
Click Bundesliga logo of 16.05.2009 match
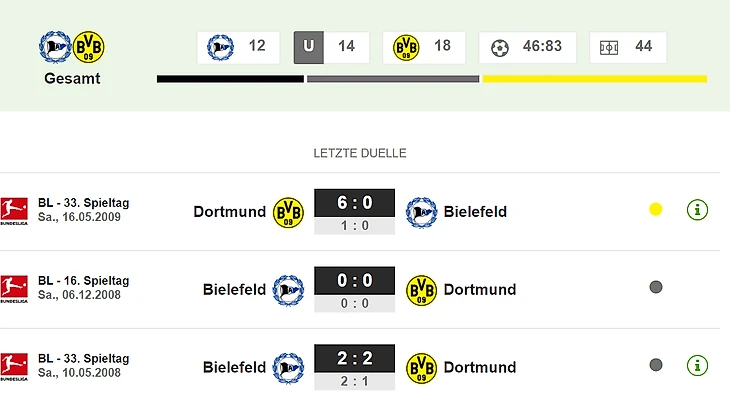click(13, 211)
